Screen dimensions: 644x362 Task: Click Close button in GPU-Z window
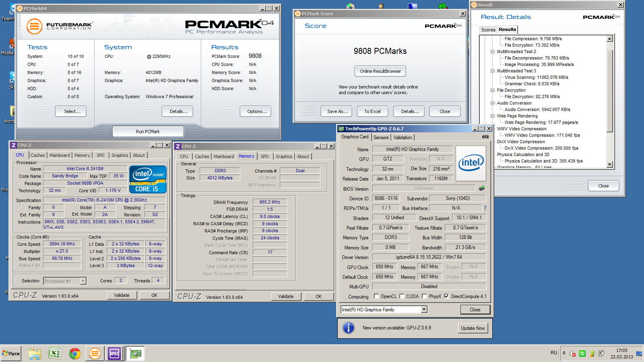475,310
